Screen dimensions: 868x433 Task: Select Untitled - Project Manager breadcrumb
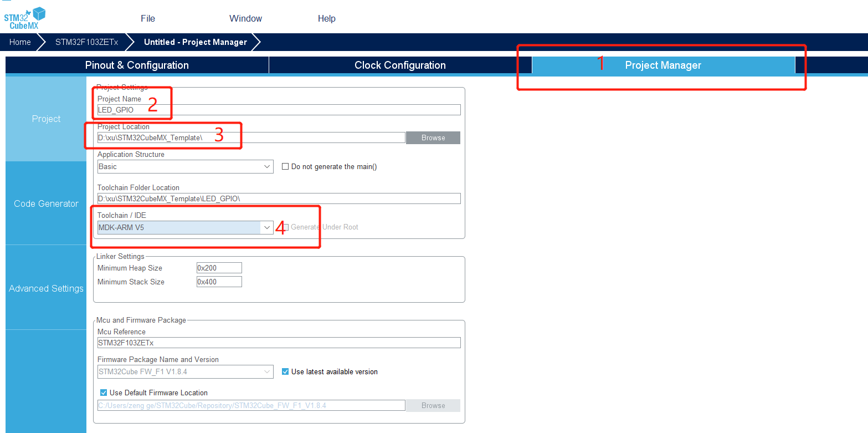click(x=196, y=42)
